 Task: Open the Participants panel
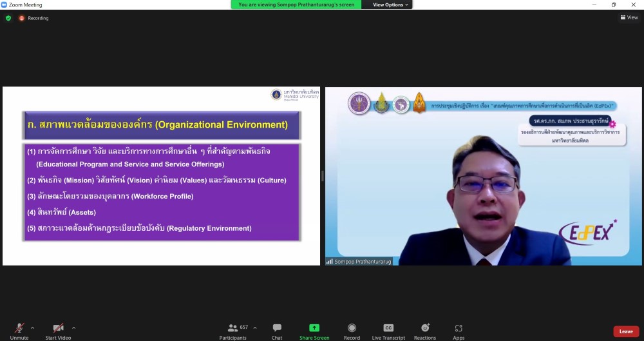[x=232, y=330]
